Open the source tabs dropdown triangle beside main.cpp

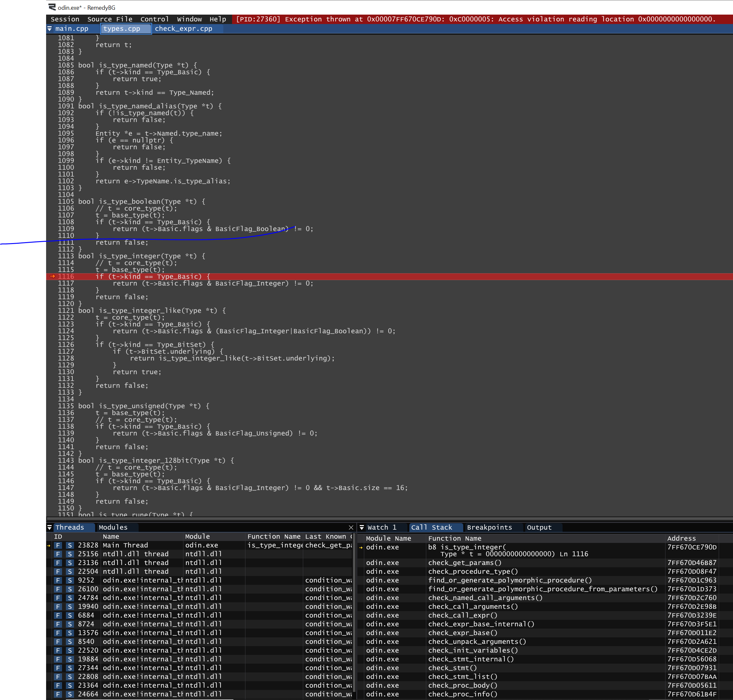click(50, 29)
